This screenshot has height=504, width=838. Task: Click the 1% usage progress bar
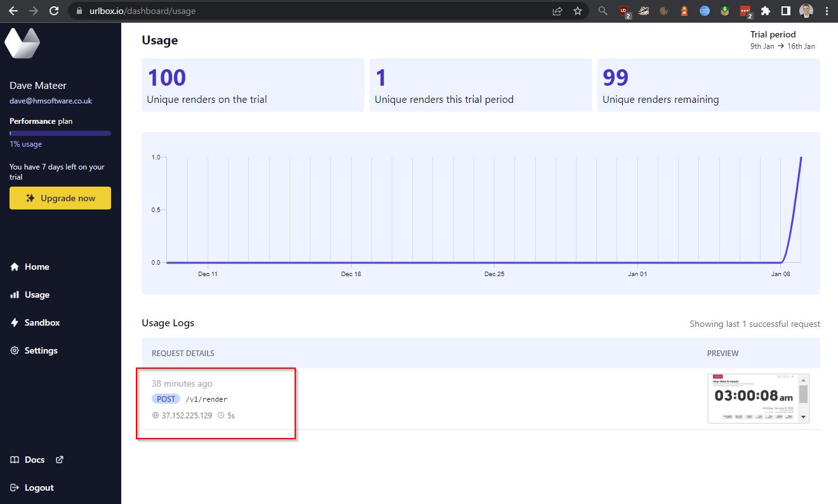click(60, 133)
